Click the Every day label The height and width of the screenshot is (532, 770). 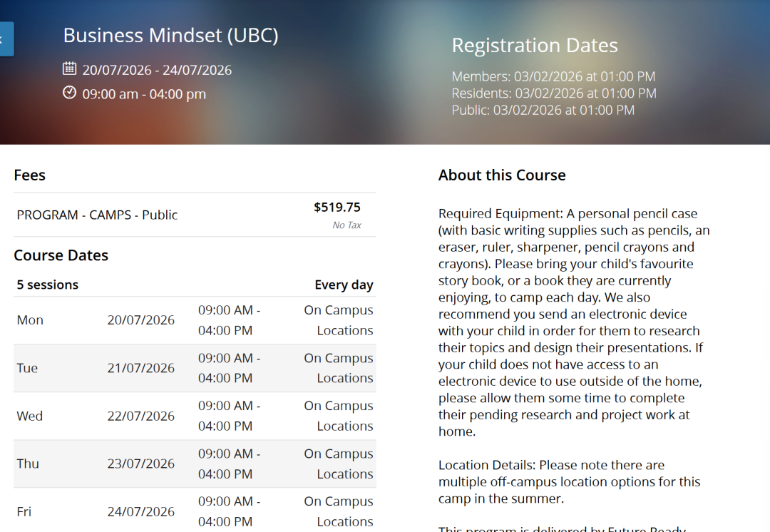coord(344,285)
